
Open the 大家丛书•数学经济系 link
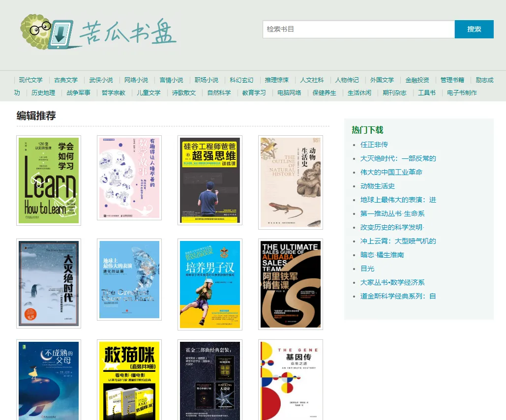[x=392, y=282]
